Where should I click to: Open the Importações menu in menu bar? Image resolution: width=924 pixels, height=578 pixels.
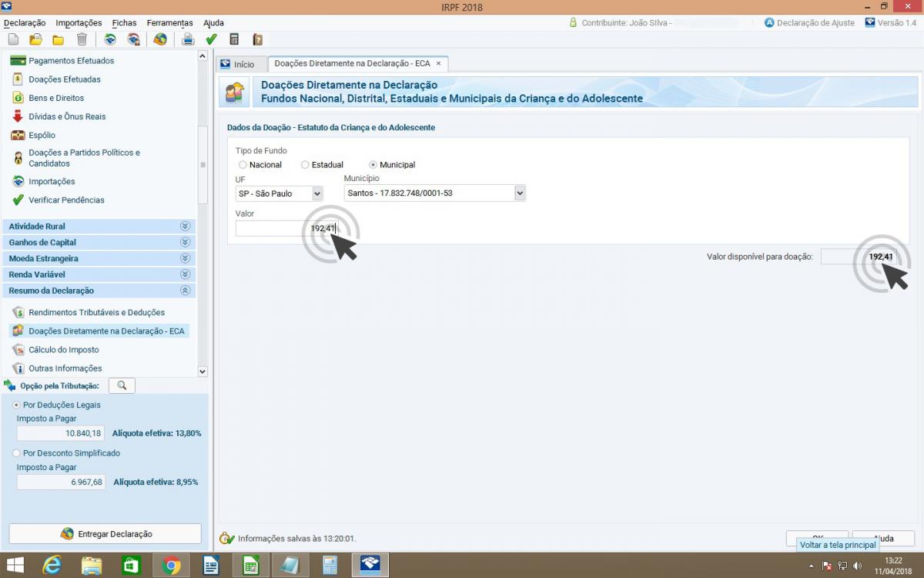point(79,23)
